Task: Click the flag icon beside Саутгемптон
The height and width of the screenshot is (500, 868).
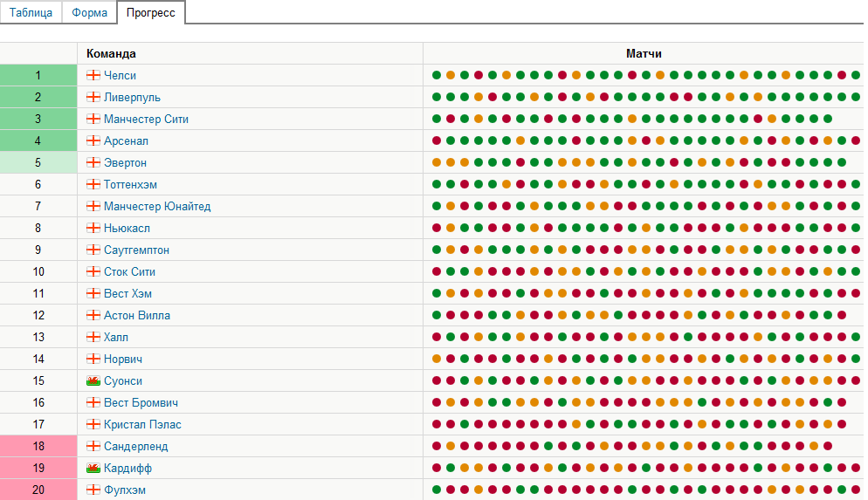Action: 93,250
